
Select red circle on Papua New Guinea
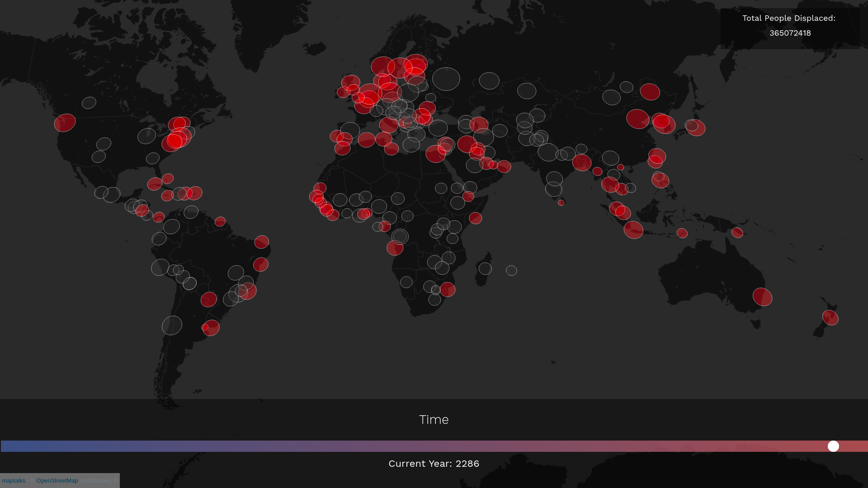tap(737, 233)
